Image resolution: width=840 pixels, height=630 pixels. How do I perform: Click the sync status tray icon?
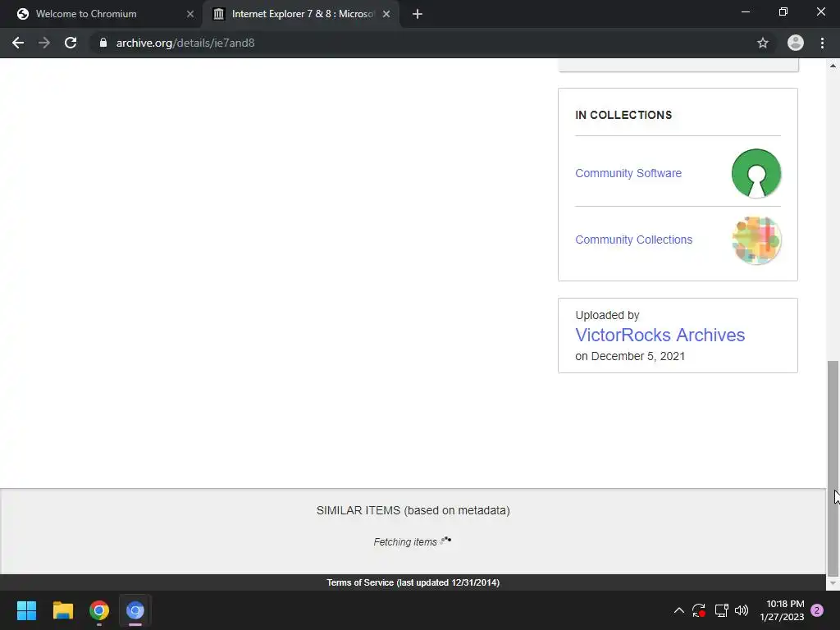pyautogui.click(x=699, y=610)
